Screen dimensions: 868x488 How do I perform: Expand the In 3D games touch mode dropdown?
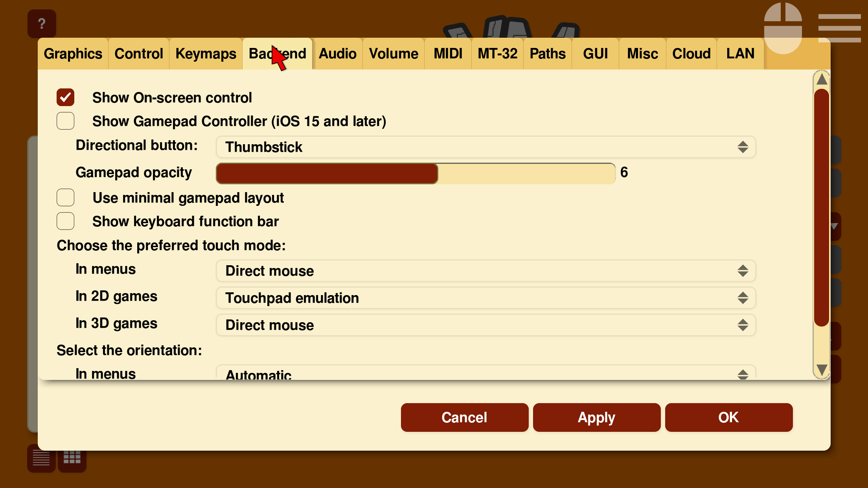(x=485, y=325)
